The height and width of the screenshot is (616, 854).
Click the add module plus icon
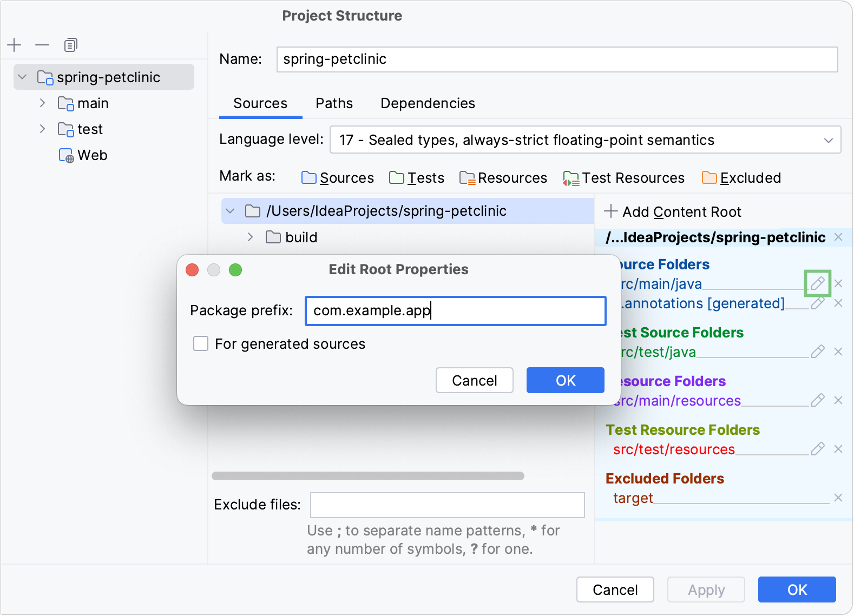tap(15, 45)
